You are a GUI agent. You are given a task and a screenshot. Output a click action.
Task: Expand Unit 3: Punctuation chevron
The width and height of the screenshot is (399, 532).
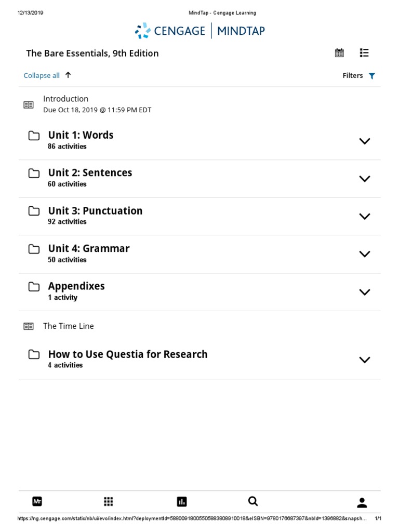(365, 216)
